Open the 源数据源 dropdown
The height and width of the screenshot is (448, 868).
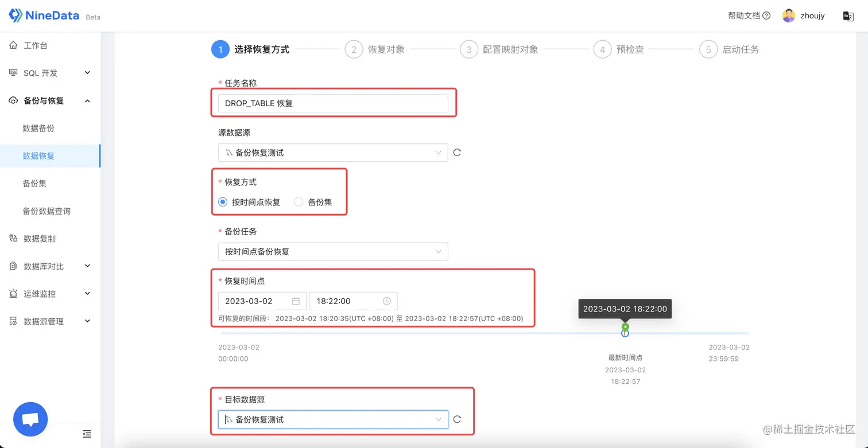(333, 153)
